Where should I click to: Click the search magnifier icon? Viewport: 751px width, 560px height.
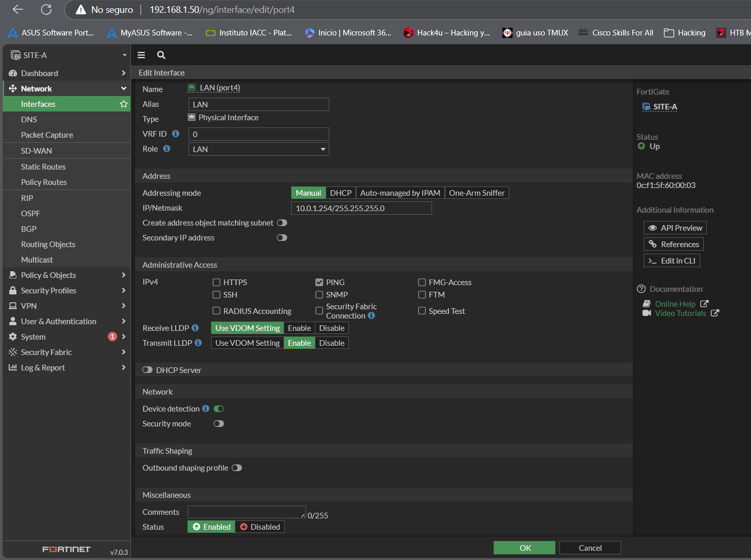(161, 55)
